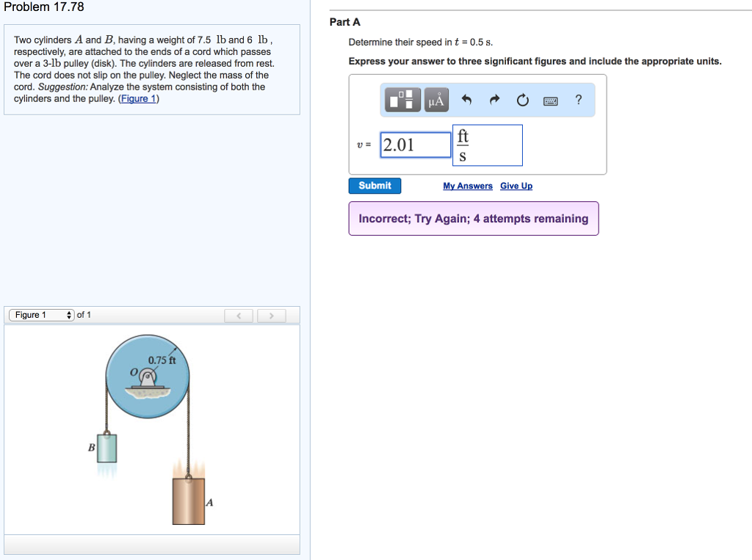Advance to next figure with right chevron
Image resolution: width=752 pixels, height=560 pixels.
[x=271, y=314]
